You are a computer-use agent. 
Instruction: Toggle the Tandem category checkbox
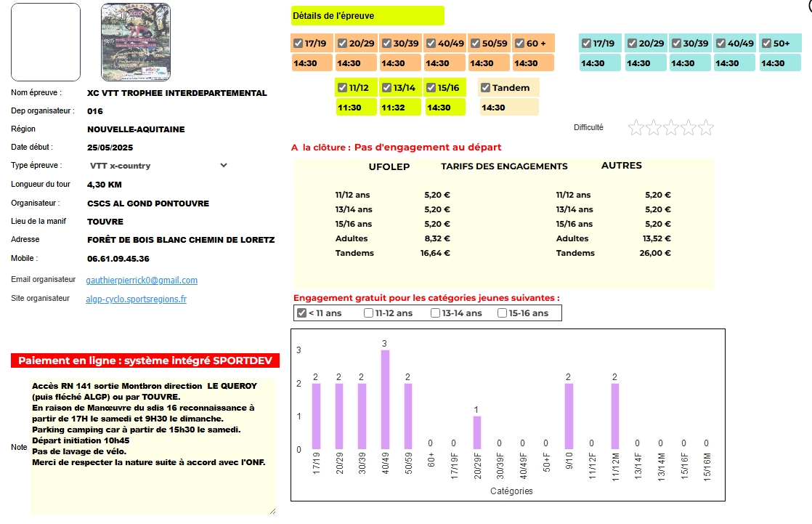(486, 88)
